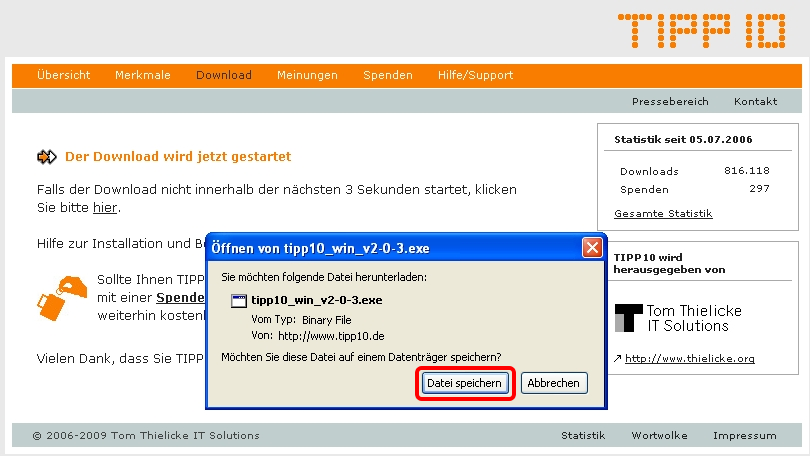
Task: Open the Meinungen section
Action: tap(307, 76)
